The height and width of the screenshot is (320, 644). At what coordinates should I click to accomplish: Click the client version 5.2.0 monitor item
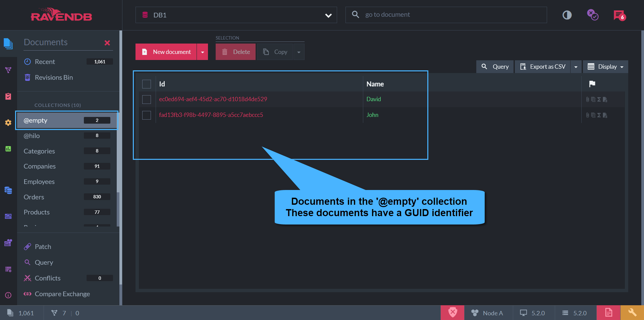point(532,313)
